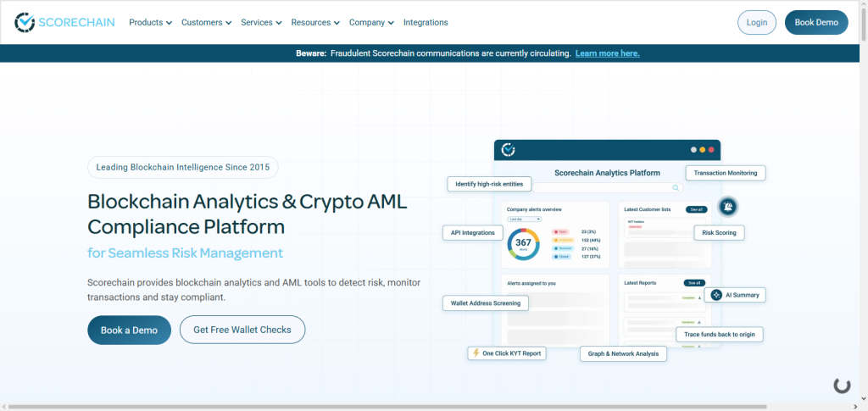Click the 'API Integrations' label
Image resolution: width=868 pixels, height=411 pixels.
[473, 232]
